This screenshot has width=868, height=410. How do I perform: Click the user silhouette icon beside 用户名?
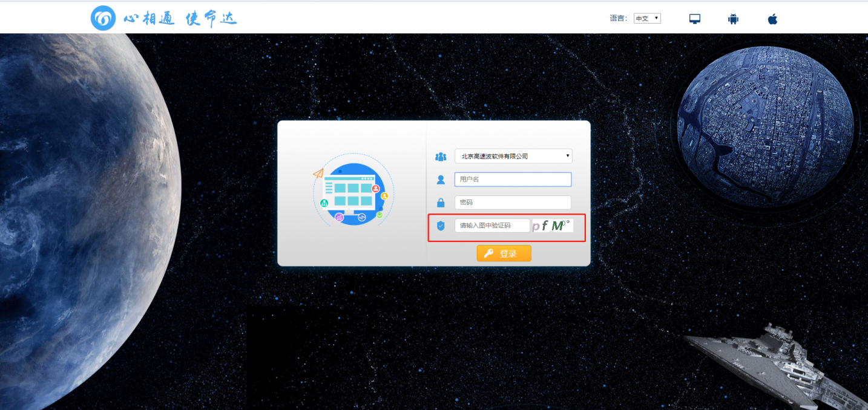coord(441,180)
